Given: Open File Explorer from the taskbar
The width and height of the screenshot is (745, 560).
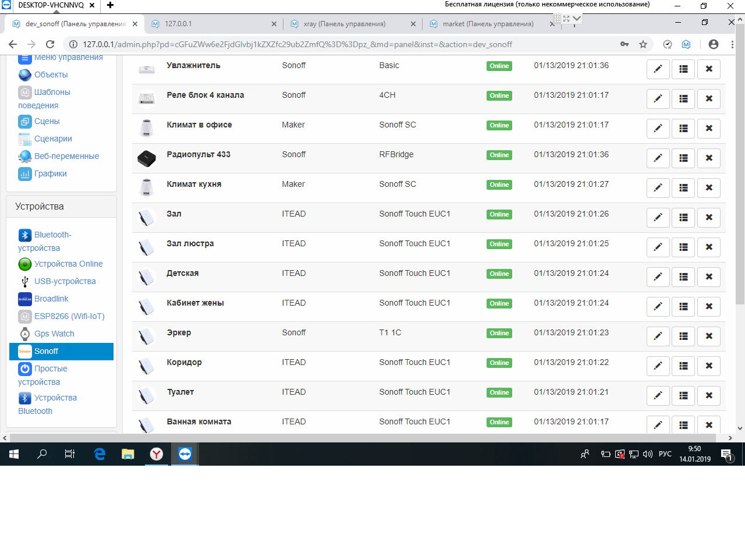Looking at the screenshot, I should pyautogui.click(x=128, y=454).
